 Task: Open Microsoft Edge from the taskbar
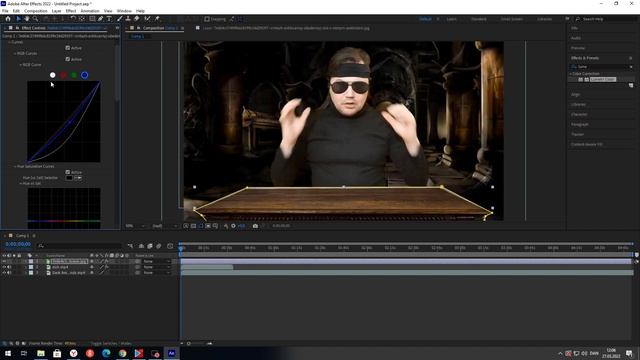coord(106,353)
